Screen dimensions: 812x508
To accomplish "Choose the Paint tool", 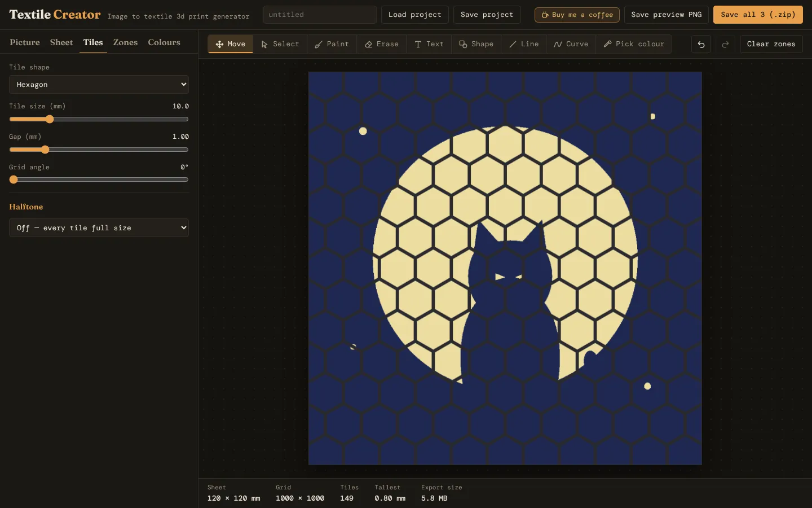I will pos(332,44).
